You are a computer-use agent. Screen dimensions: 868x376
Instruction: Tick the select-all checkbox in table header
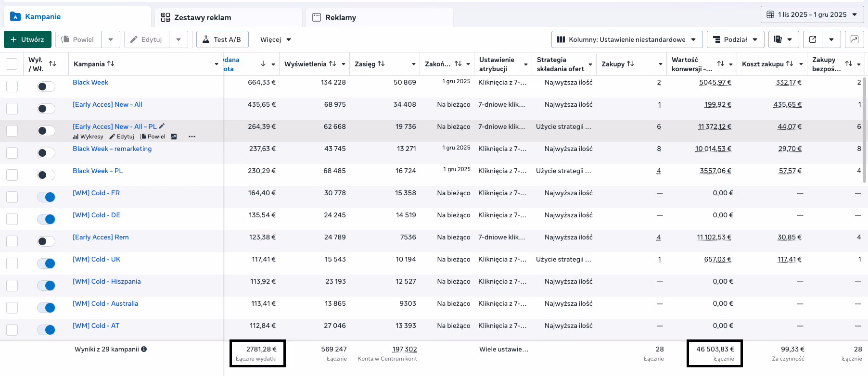12,64
